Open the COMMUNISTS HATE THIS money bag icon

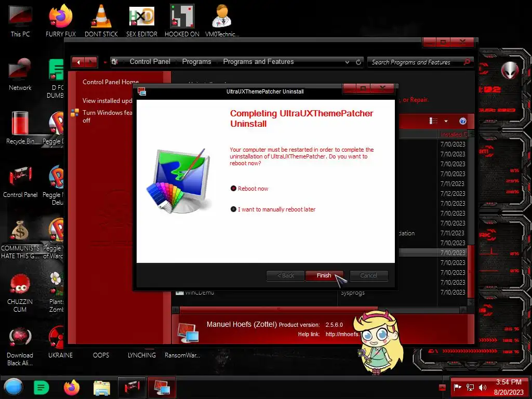coord(20,240)
